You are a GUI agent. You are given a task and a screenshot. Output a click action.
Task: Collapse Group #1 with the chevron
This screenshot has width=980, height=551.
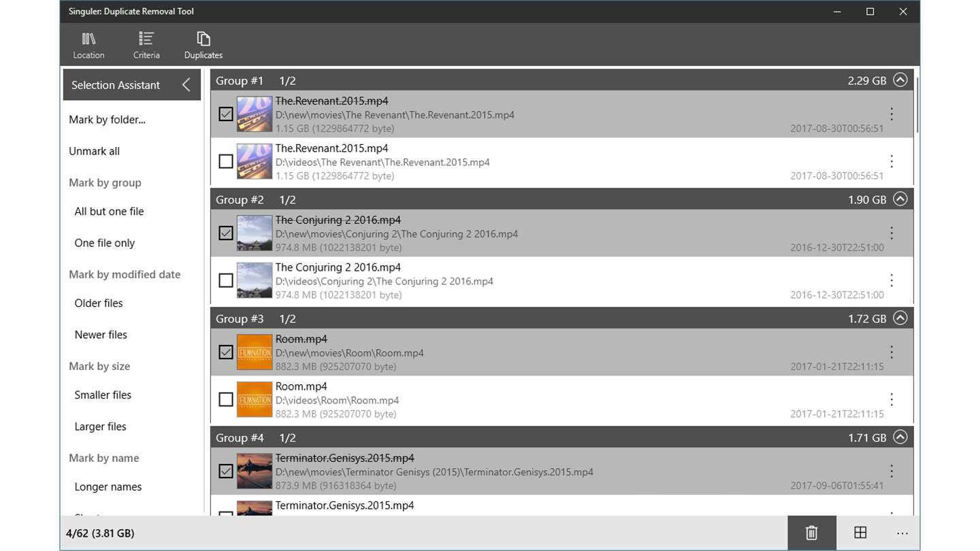pos(900,80)
